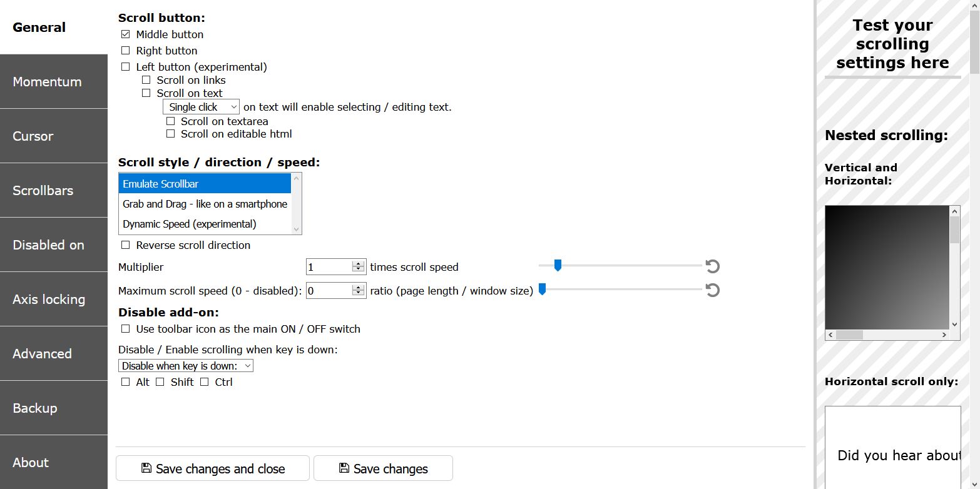Open the Single click dropdown
Viewport: 980px width, 489px height.
201,107
